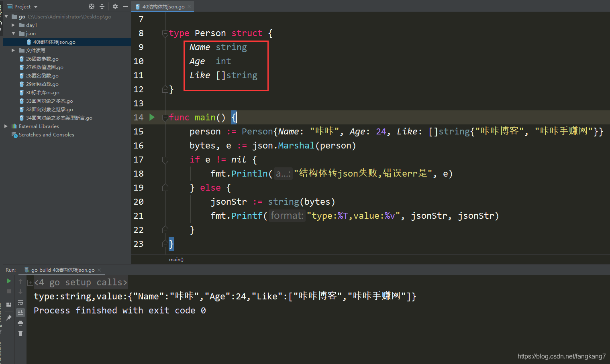Stop the process with the stop button
The height and width of the screenshot is (364, 610).
pyautogui.click(x=9, y=291)
